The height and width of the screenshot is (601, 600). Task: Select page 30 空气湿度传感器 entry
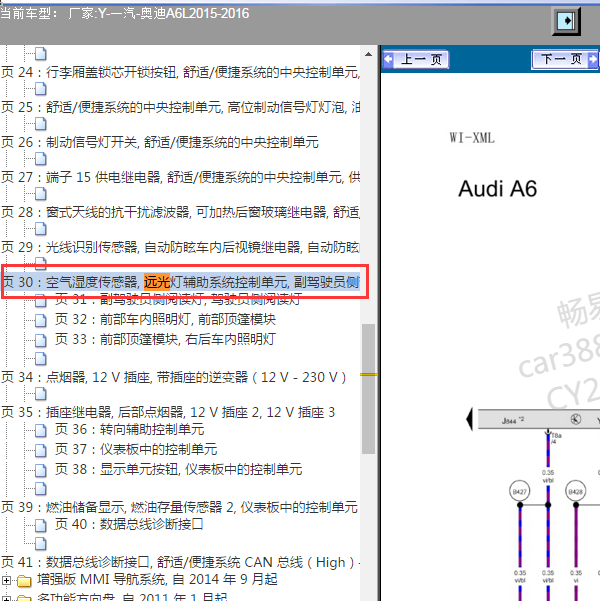(181, 282)
